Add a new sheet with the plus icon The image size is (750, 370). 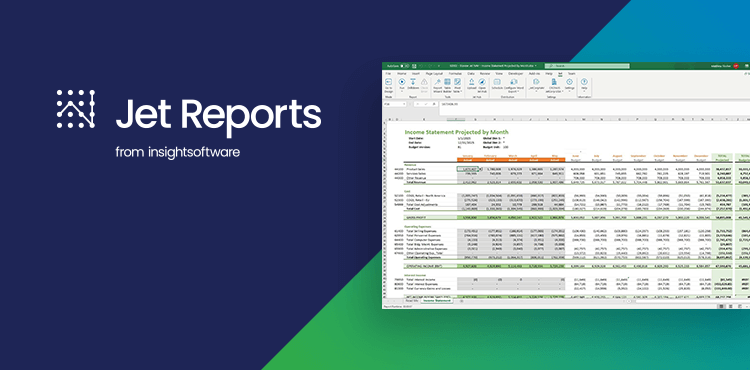(462, 301)
